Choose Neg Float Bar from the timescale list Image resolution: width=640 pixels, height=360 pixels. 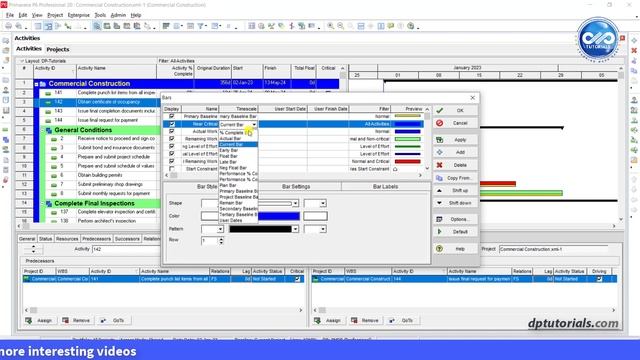(238, 168)
